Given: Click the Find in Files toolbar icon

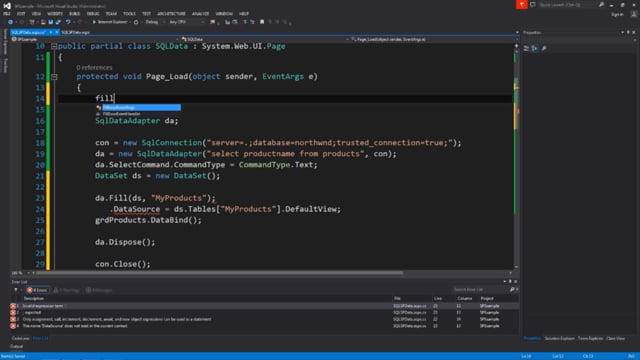Looking at the screenshot, I should pyautogui.click(x=213, y=22).
